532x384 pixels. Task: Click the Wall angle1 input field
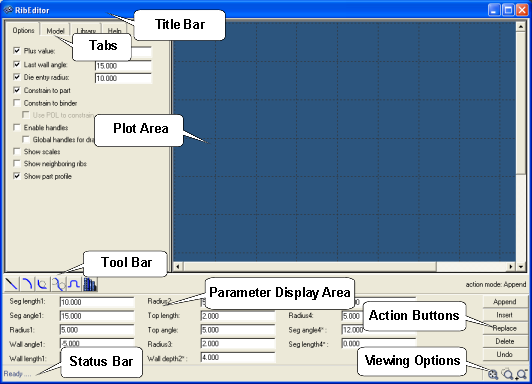(97, 343)
